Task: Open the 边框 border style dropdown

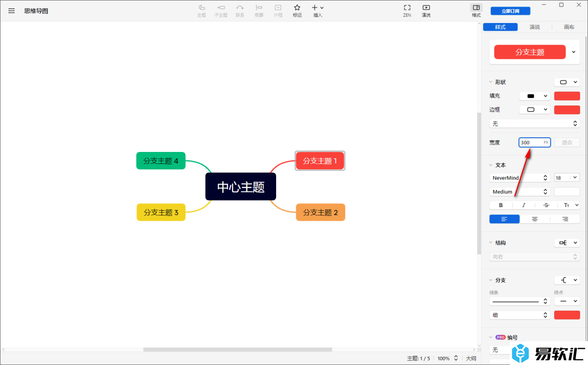Action: (535, 110)
